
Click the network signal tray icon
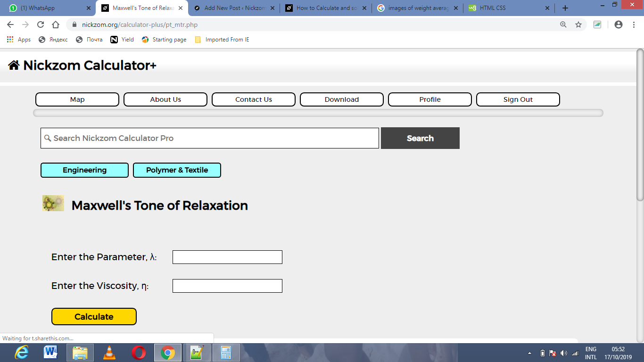pyautogui.click(x=575, y=353)
